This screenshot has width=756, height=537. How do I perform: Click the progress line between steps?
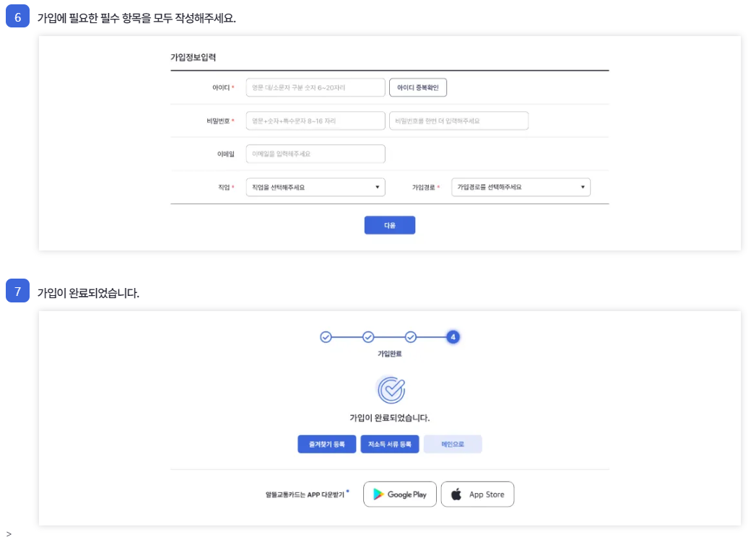point(347,336)
